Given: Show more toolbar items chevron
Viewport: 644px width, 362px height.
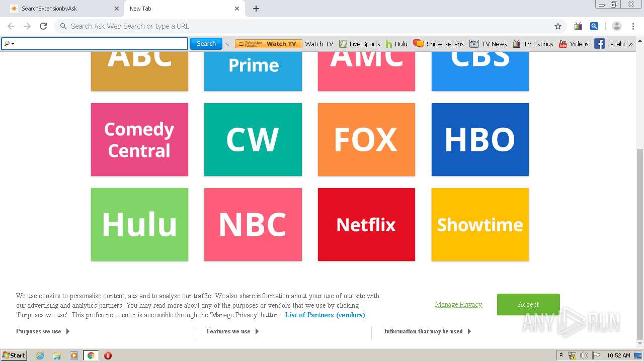Looking at the screenshot, I should [x=631, y=44].
